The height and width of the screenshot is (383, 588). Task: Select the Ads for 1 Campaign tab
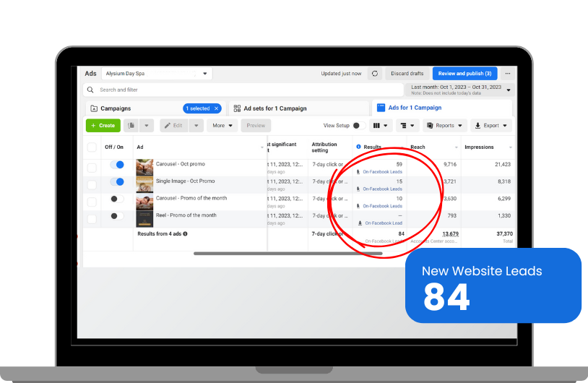pyautogui.click(x=442, y=108)
